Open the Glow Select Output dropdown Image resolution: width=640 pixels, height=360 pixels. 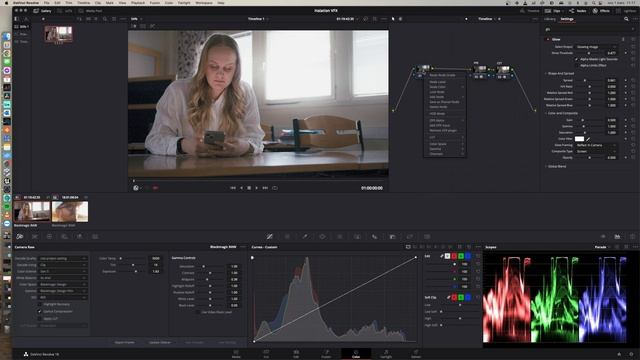[596, 47]
